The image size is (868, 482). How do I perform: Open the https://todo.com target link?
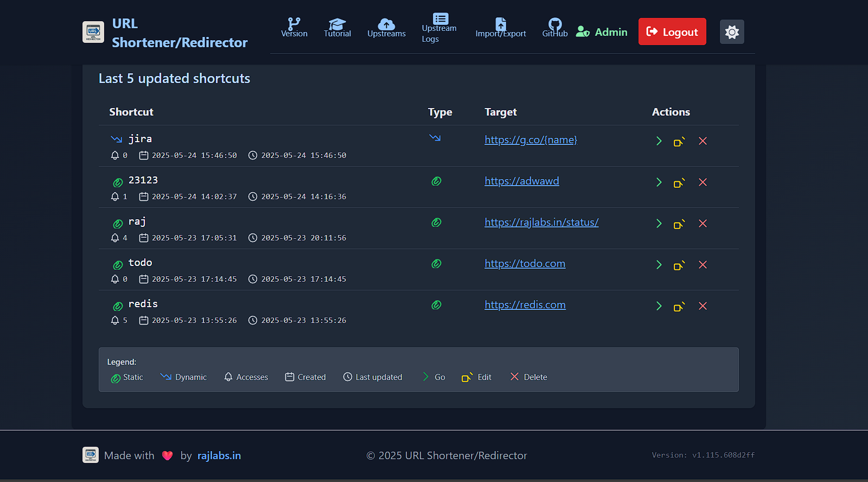click(x=525, y=264)
